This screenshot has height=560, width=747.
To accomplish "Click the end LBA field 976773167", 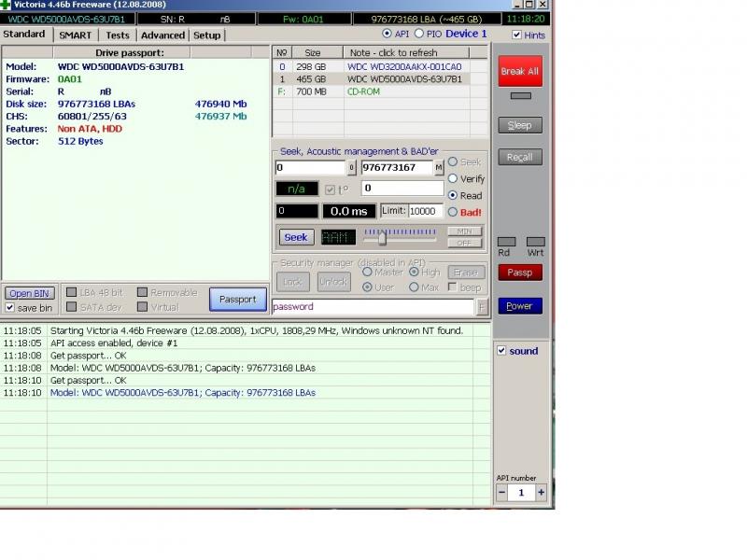I will pos(396,168).
